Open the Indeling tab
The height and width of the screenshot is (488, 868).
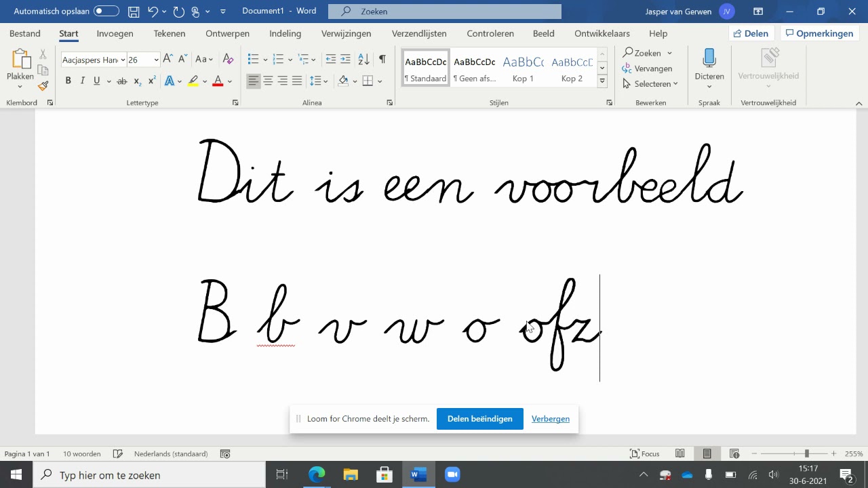point(285,33)
